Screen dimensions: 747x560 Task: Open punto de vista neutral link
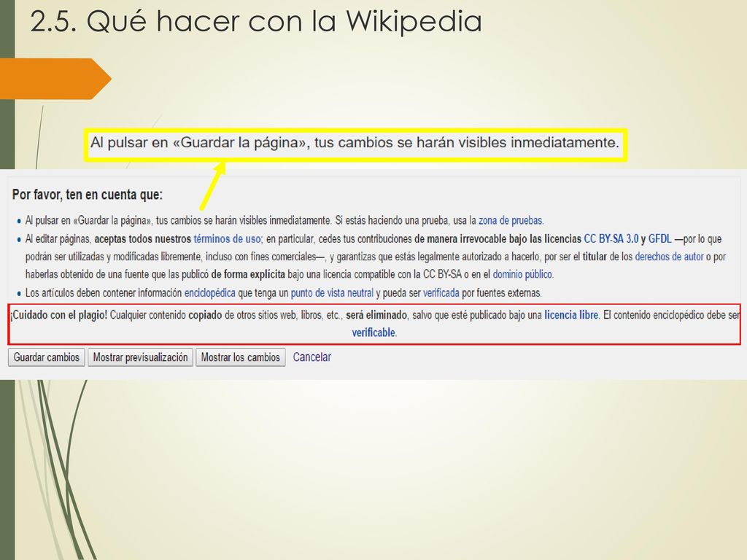(x=332, y=293)
